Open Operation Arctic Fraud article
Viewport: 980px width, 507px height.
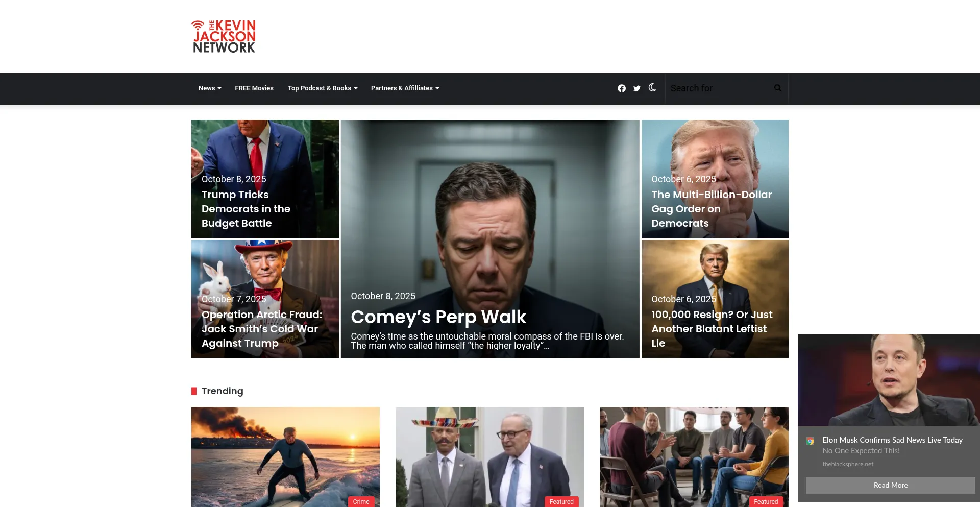[261, 329]
